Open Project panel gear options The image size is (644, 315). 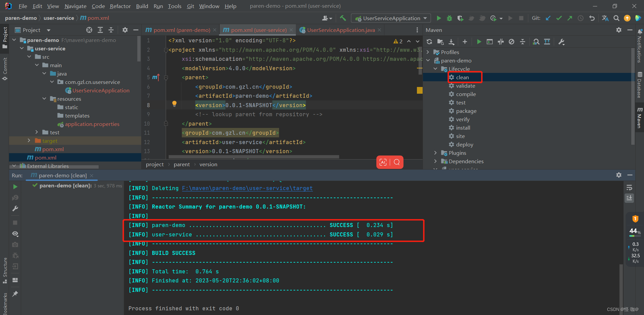[125, 30]
